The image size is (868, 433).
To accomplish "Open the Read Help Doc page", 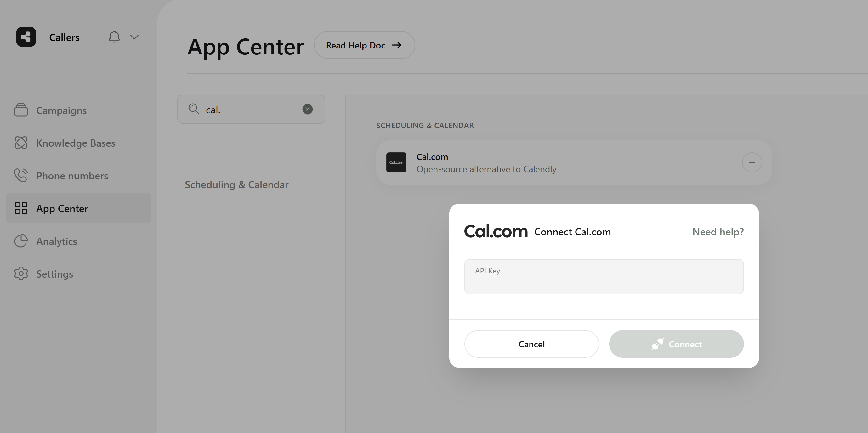I will 364,45.
